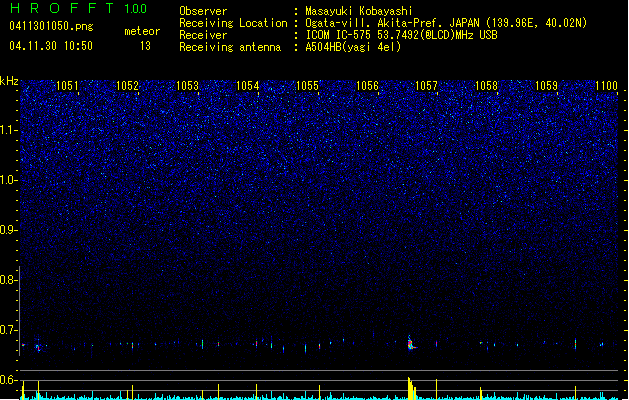
Task: Select the file name 0411301050.png
Action: [51, 26]
